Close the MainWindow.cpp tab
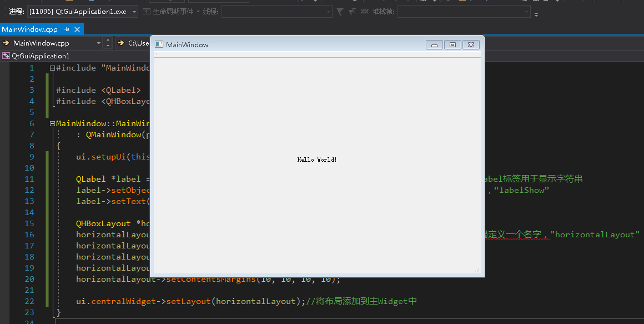 click(x=77, y=29)
